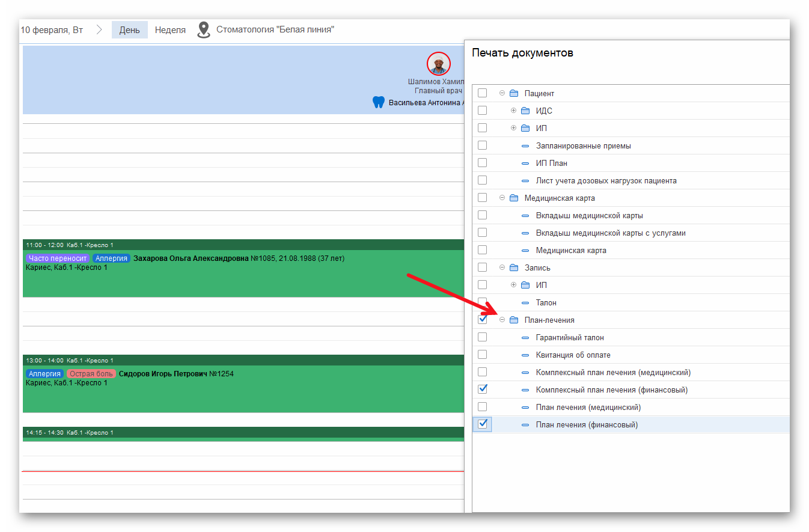Click the Квитанция об оплате document item

(573, 355)
